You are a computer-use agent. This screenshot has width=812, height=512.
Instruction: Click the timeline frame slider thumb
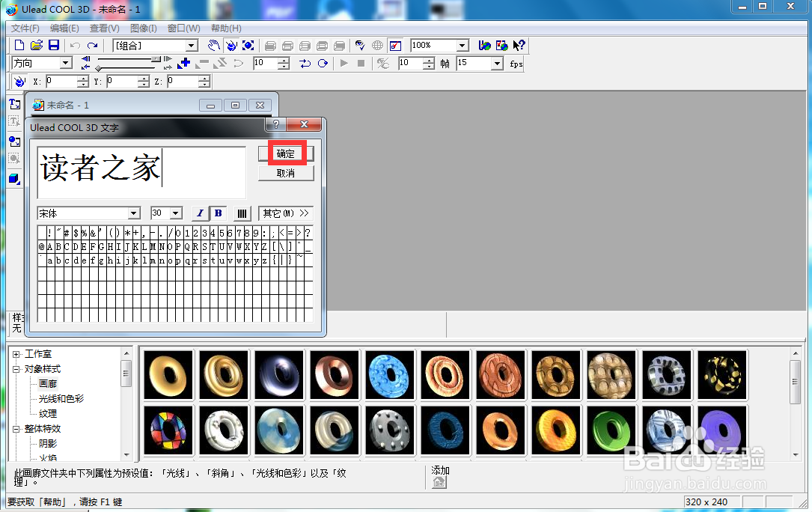point(155,60)
